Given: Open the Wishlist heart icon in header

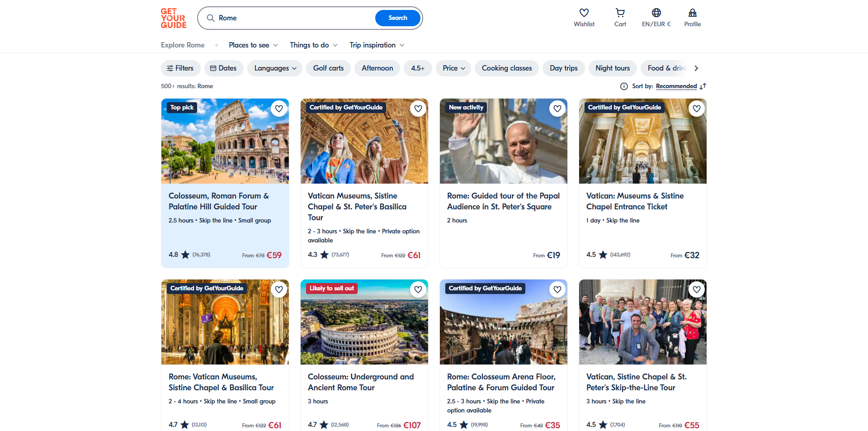Looking at the screenshot, I should coord(584,13).
